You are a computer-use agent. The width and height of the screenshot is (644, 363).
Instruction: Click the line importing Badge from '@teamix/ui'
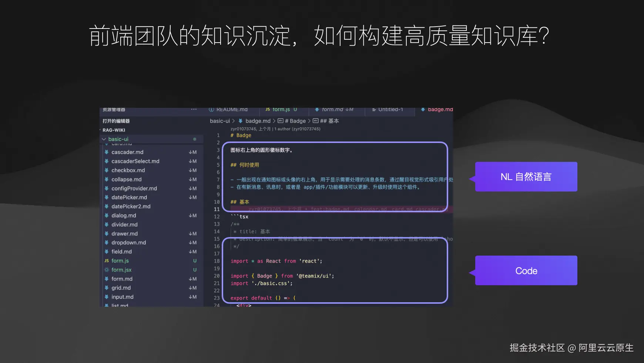click(282, 276)
